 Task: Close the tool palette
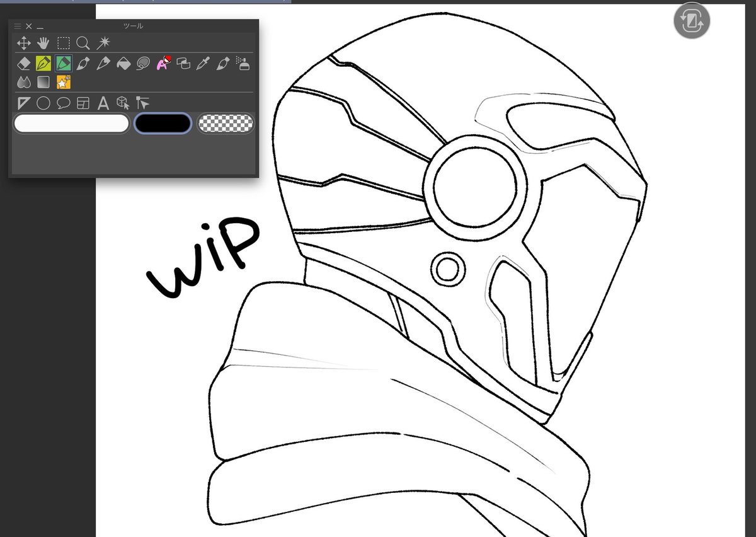click(29, 26)
